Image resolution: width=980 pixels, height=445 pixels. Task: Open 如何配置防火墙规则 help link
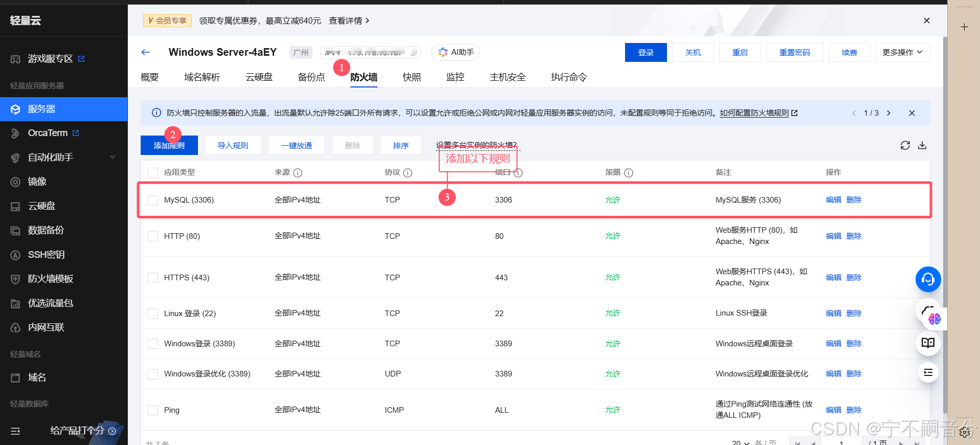pyautogui.click(x=759, y=113)
